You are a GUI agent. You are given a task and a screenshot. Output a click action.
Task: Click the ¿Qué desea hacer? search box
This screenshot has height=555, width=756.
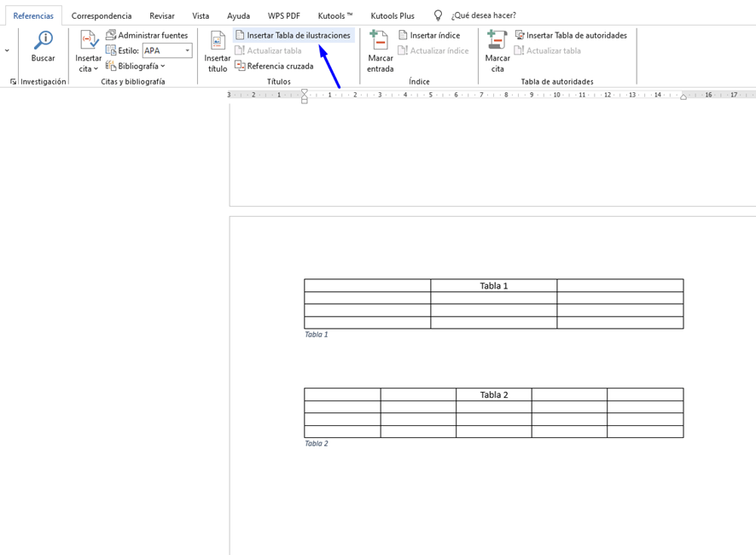[x=483, y=15]
